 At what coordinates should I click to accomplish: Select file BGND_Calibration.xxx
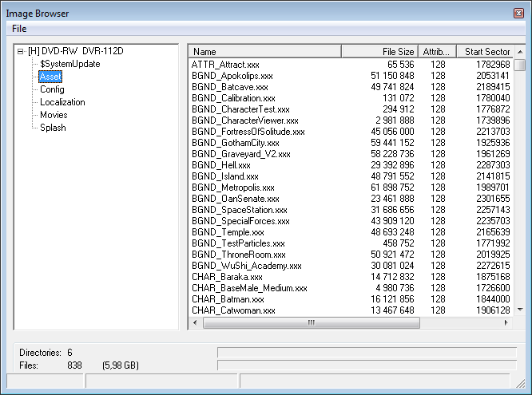(x=233, y=98)
